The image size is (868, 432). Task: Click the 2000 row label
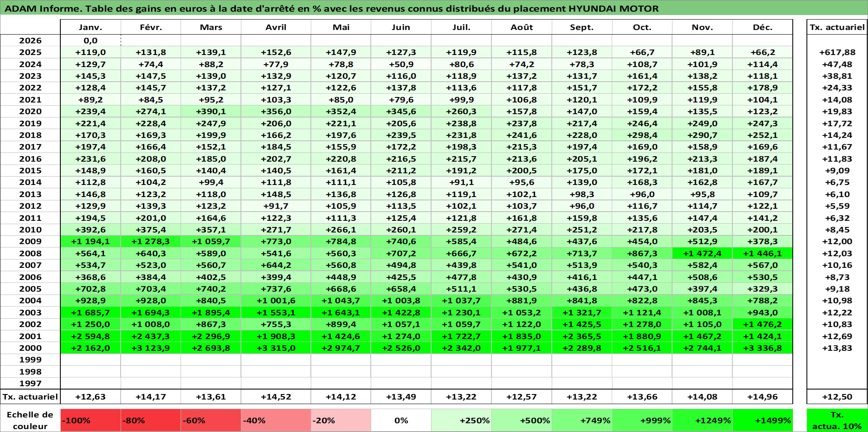30,348
